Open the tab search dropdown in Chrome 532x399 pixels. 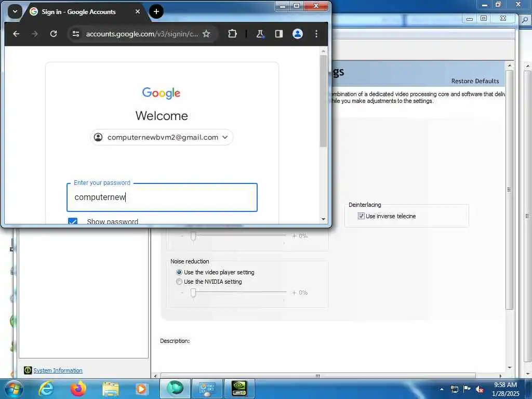click(15, 11)
